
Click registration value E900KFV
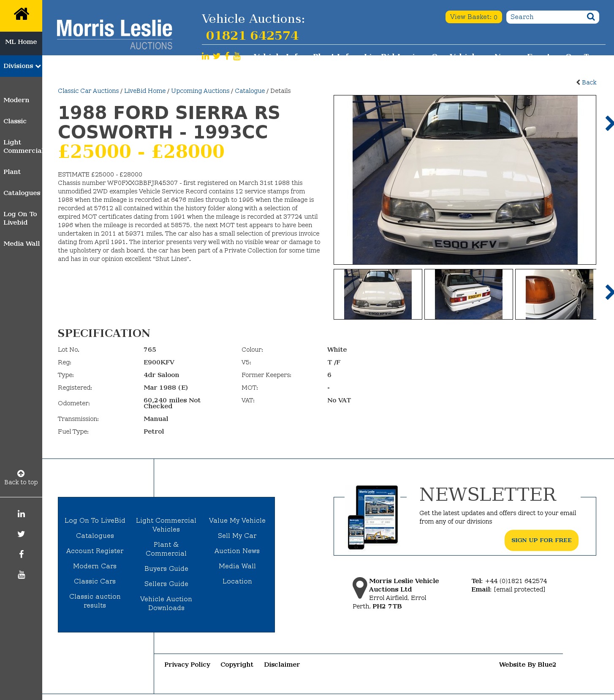159,362
